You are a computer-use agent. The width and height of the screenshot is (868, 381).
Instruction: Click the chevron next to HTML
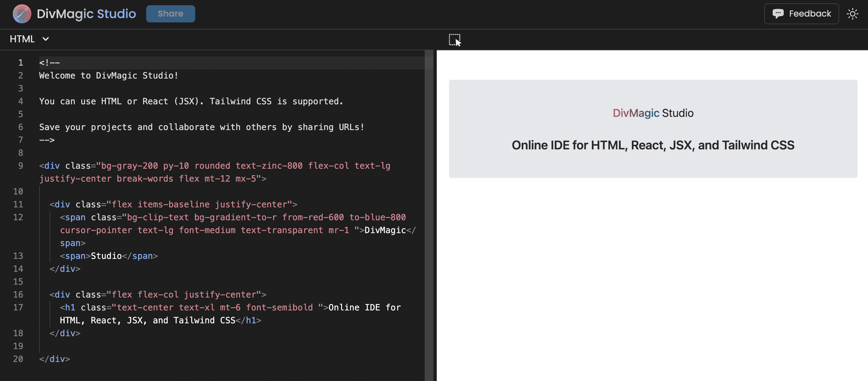point(45,39)
